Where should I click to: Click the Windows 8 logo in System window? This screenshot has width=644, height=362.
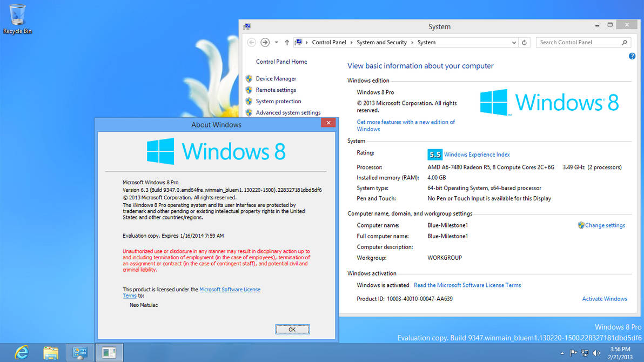click(549, 102)
